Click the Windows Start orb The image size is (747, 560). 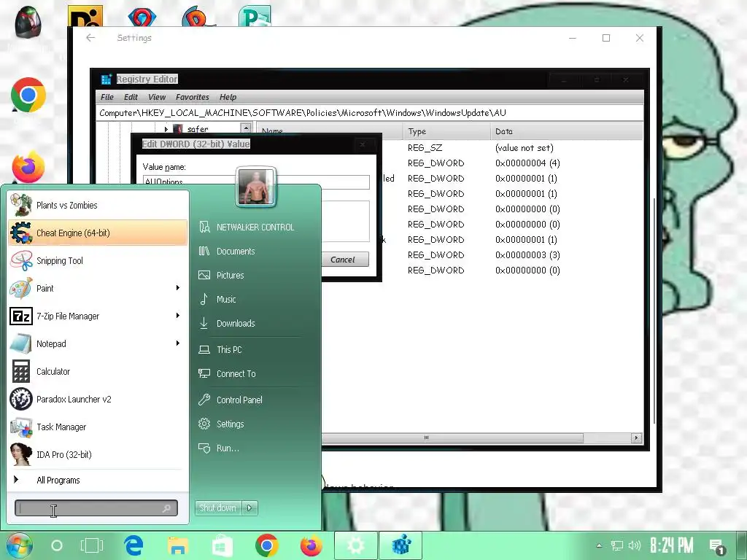click(x=19, y=545)
